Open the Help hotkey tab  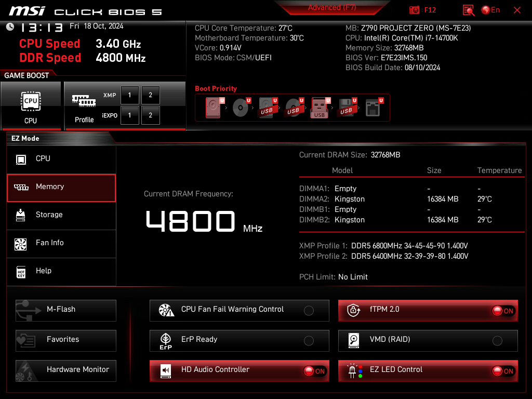tap(61, 271)
